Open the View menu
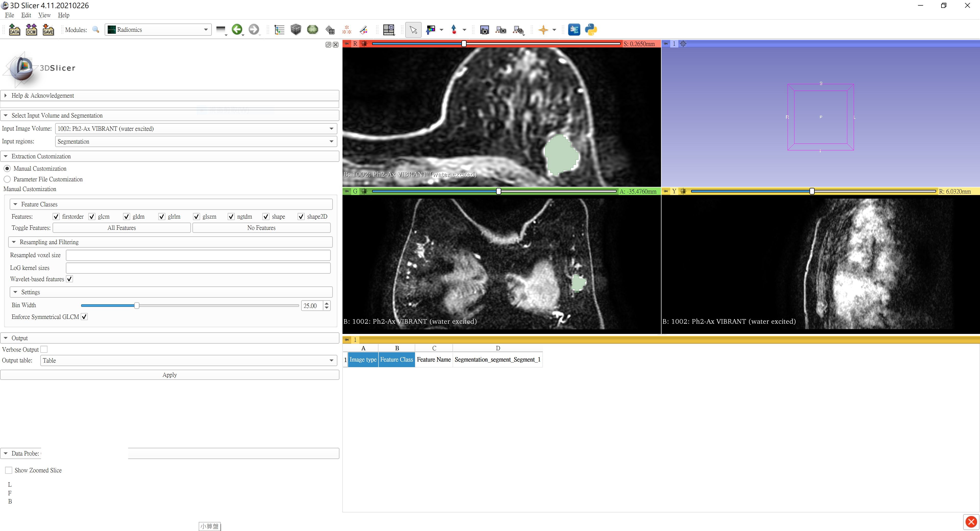Image resolution: width=980 pixels, height=531 pixels. tap(44, 15)
